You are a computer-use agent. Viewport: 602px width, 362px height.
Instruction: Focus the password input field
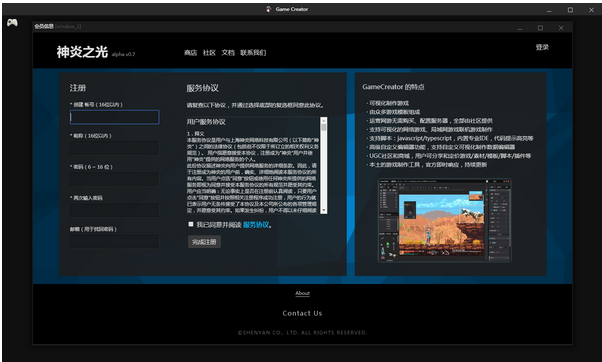click(114, 179)
